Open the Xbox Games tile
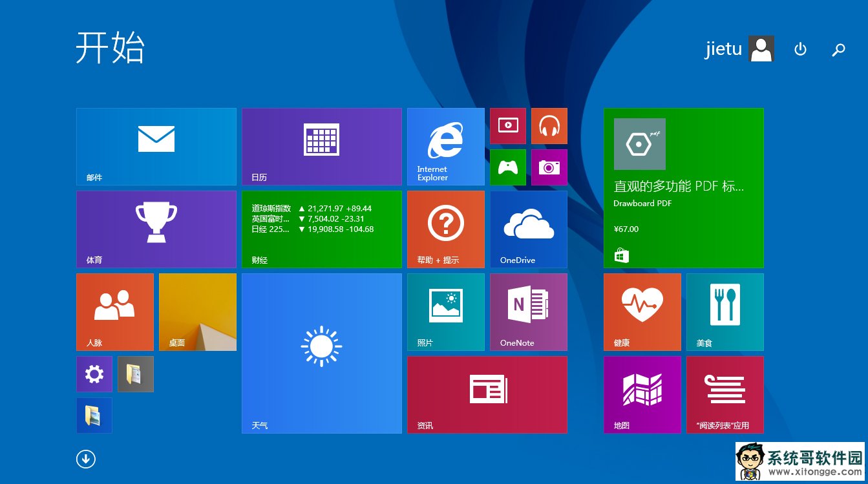Image resolution: width=868 pixels, height=484 pixels. [x=507, y=167]
